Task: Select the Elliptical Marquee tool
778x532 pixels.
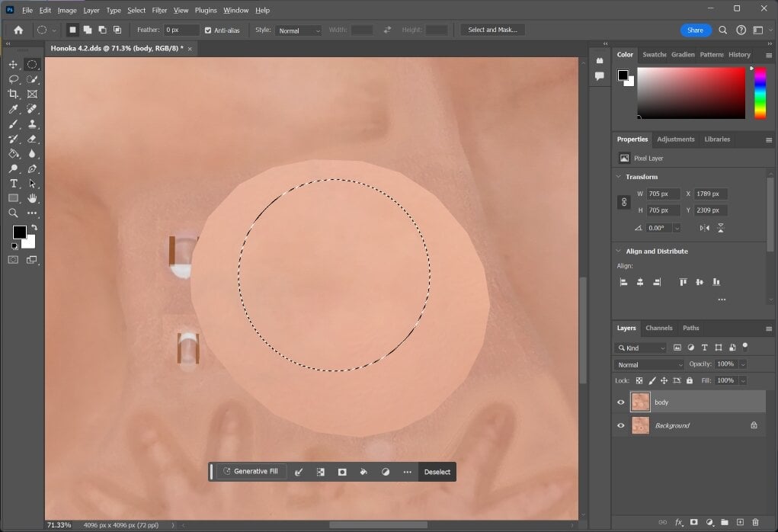Action: click(32, 65)
